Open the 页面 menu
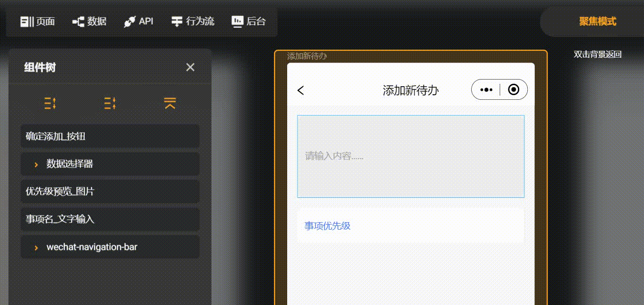The width and height of the screenshot is (644, 305). tap(38, 22)
